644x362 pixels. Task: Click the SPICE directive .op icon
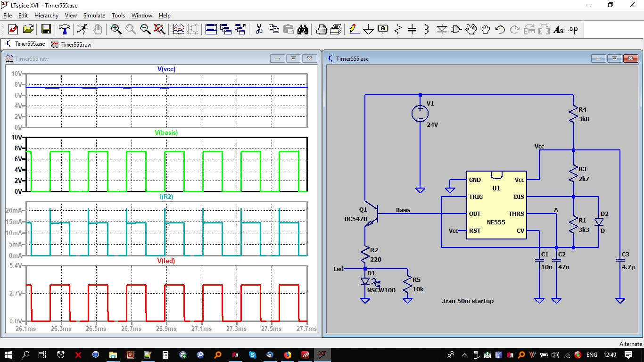[573, 29]
